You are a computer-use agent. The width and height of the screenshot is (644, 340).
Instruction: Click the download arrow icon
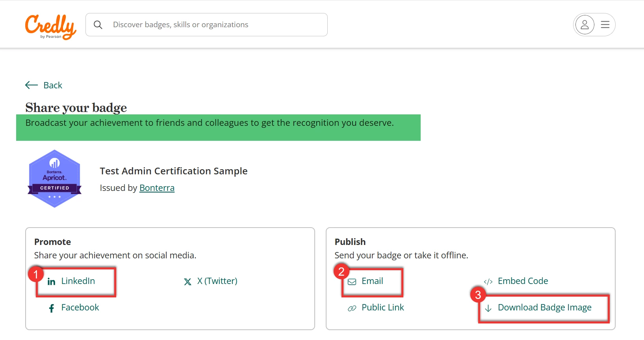pyautogui.click(x=488, y=308)
